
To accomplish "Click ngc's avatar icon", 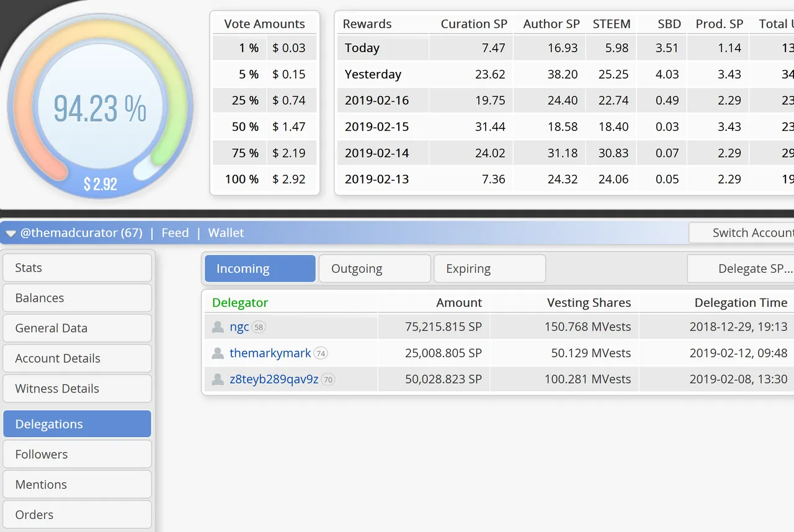I will click(218, 327).
